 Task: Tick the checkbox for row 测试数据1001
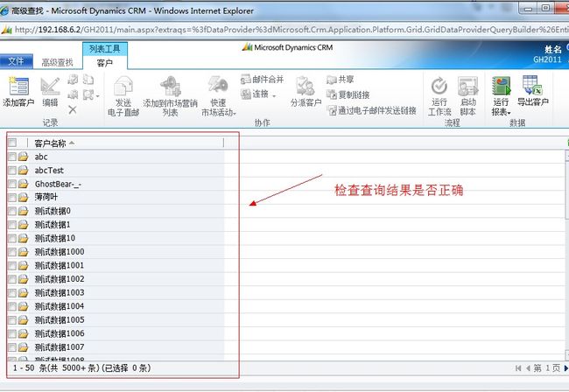(x=12, y=265)
